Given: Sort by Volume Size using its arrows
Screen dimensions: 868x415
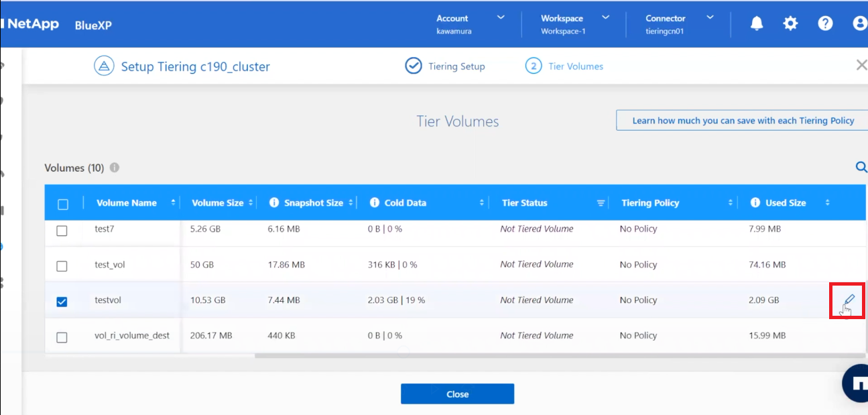Looking at the screenshot, I should [251, 202].
